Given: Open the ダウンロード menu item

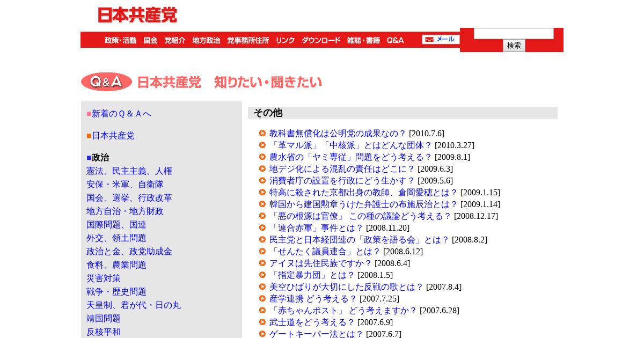Looking at the screenshot, I should coord(321,40).
